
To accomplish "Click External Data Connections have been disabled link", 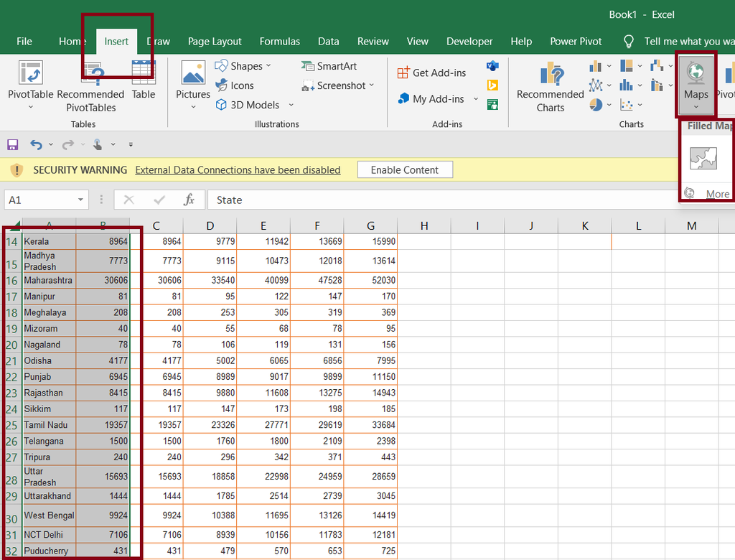I will point(238,169).
